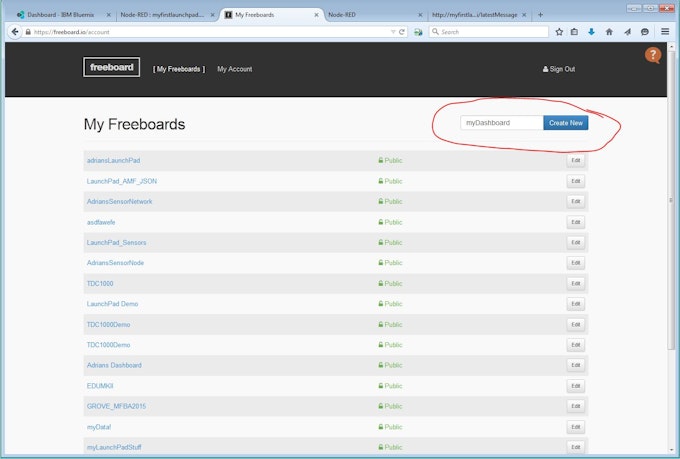The height and width of the screenshot is (459, 680).
Task: Open the orange help question mark icon
Action: tap(653, 55)
